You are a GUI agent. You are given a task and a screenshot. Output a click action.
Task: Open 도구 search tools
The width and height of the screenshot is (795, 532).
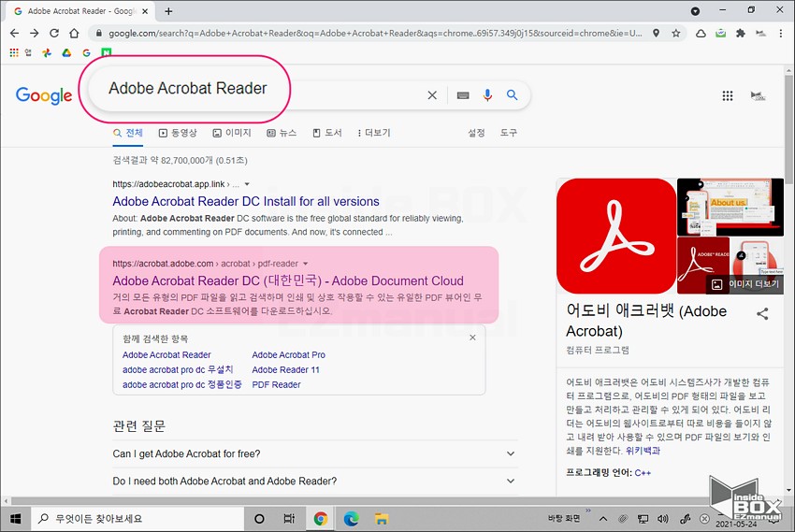click(509, 133)
